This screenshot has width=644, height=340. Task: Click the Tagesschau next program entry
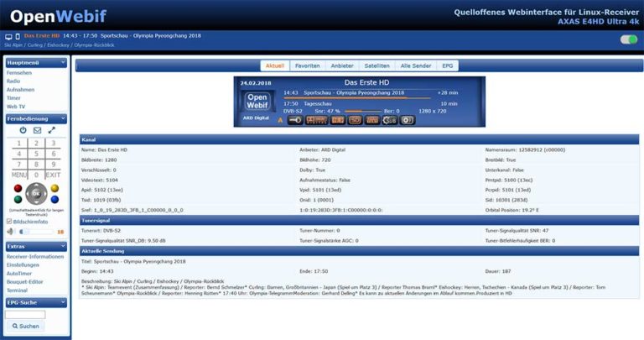point(318,103)
